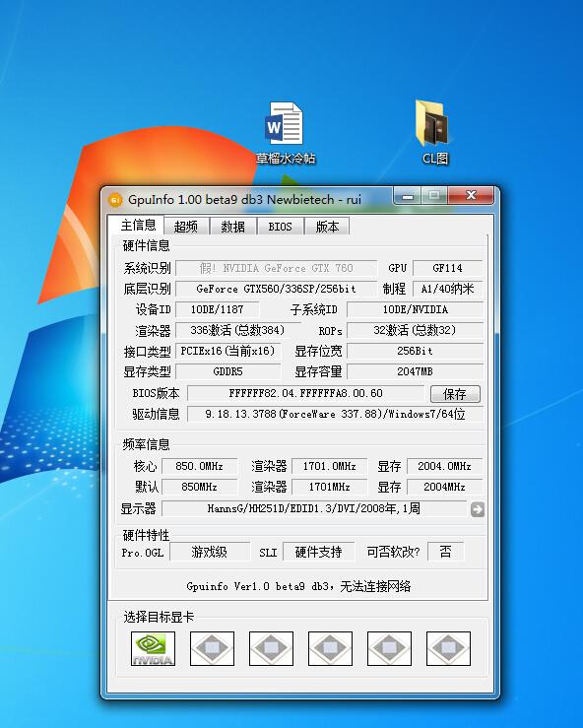Click the 制程 field showing A1/40纳米

(447, 289)
